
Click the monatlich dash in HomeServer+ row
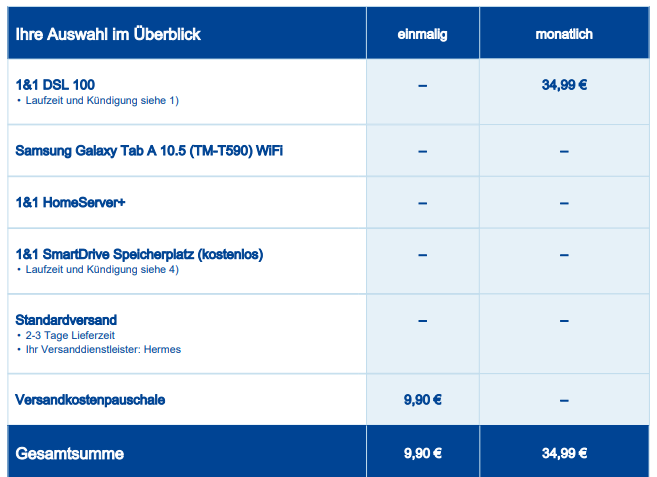[x=564, y=203]
